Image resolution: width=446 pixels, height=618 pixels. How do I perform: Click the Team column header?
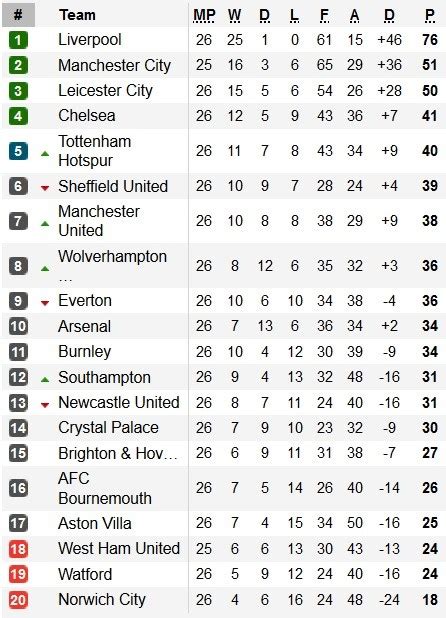77,15
